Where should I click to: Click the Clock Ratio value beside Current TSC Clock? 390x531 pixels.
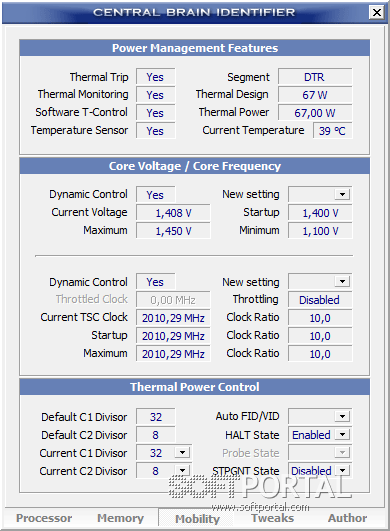pyautogui.click(x=320, y=318)
